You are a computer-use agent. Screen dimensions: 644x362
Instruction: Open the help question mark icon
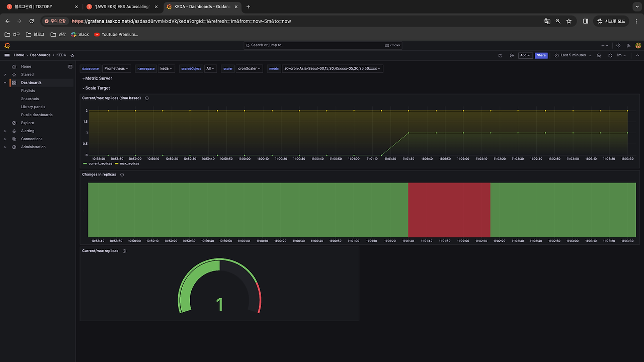click(618, 45)
